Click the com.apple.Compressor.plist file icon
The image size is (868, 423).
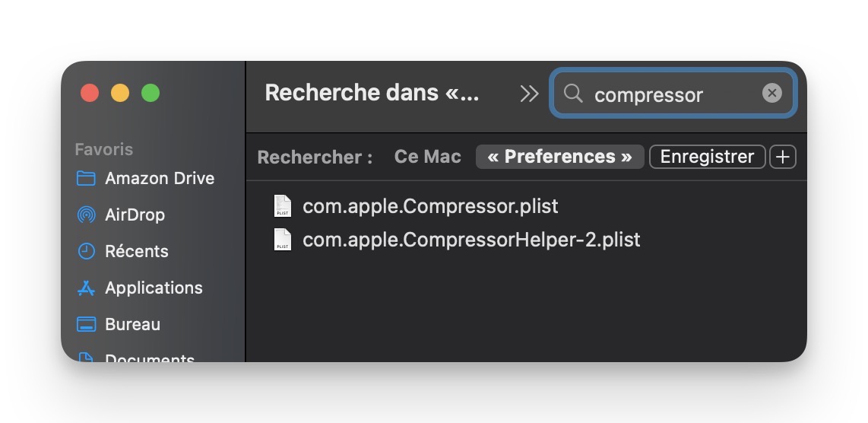click(283, 206)
